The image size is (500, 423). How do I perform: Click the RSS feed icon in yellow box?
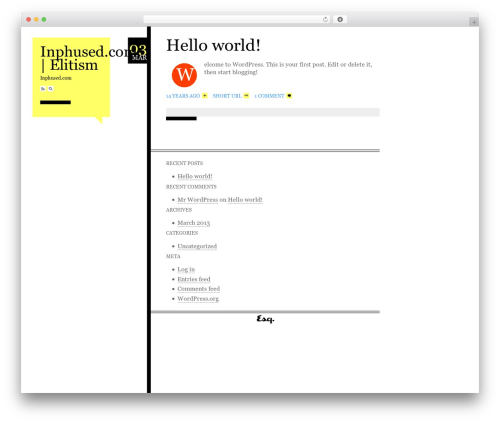[43, 89]
